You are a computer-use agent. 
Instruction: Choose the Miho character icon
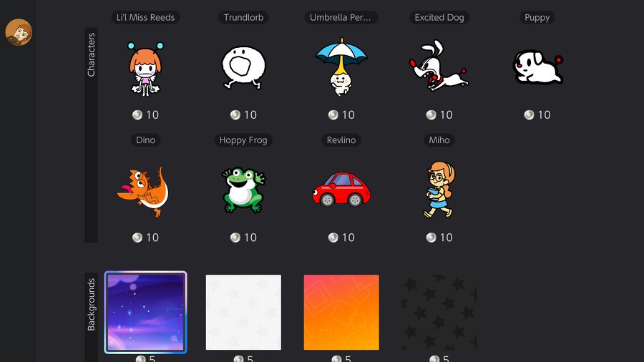coord(439,189)
